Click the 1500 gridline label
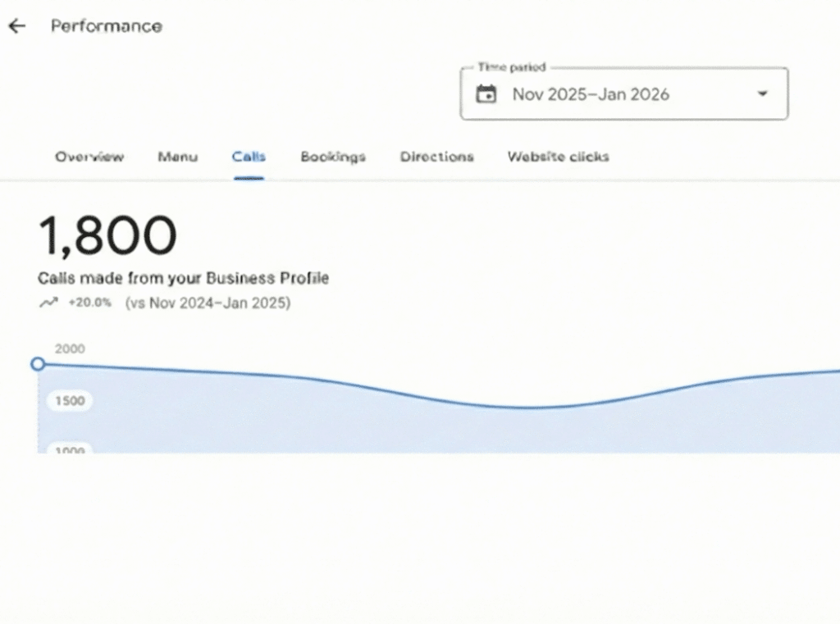Viewport: 840px width, 624px height. coord(70,401)
